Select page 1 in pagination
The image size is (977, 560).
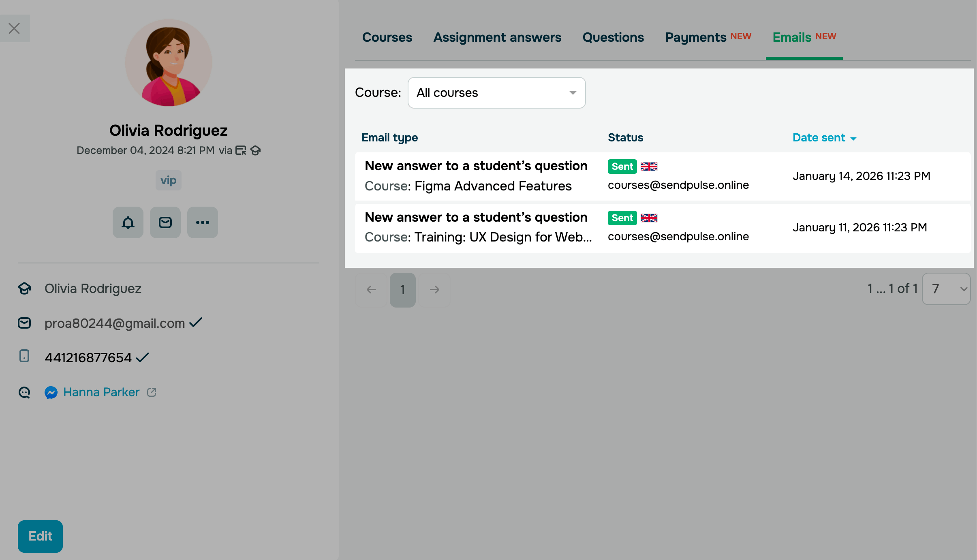pos(402,290)
